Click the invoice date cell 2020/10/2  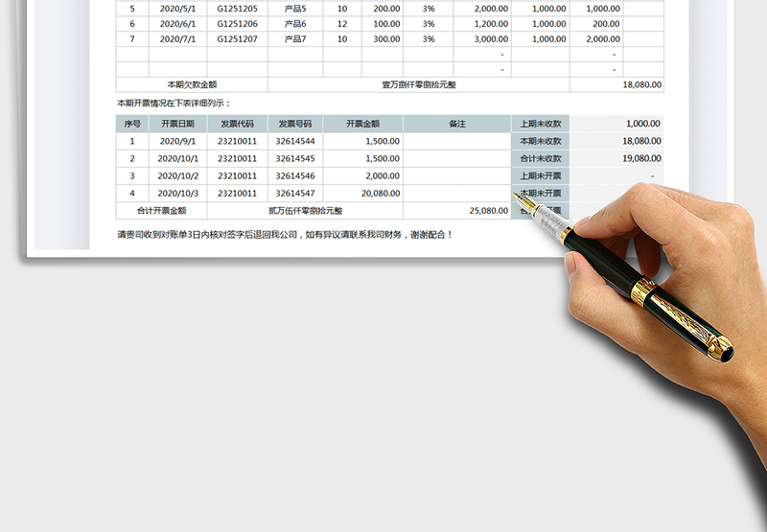coord(177,175)
